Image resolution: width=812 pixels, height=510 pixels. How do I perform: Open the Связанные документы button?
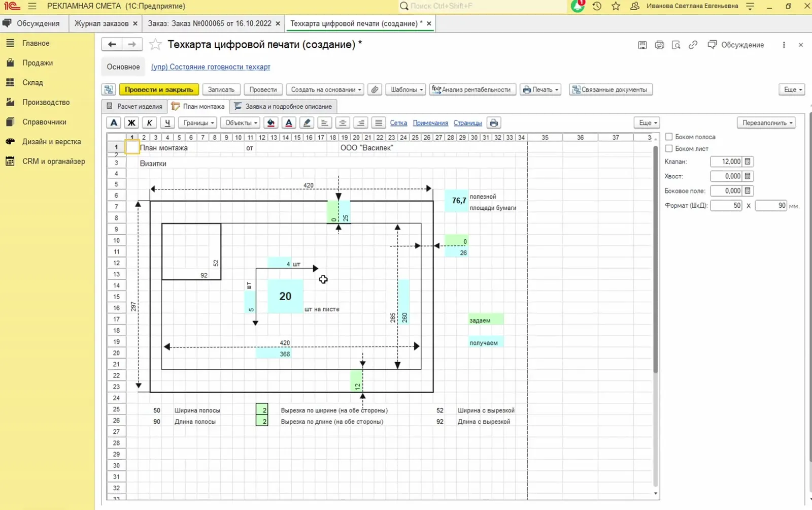coord(611,89)
